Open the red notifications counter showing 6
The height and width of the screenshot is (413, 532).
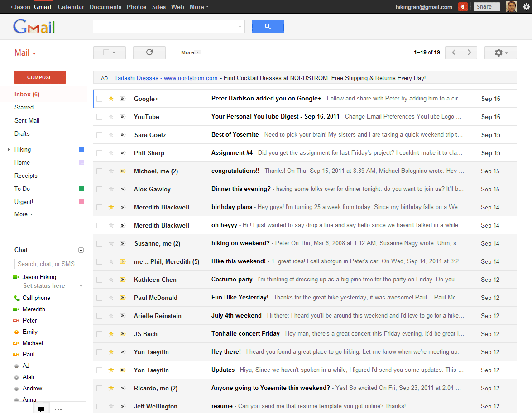pos(463,7)
